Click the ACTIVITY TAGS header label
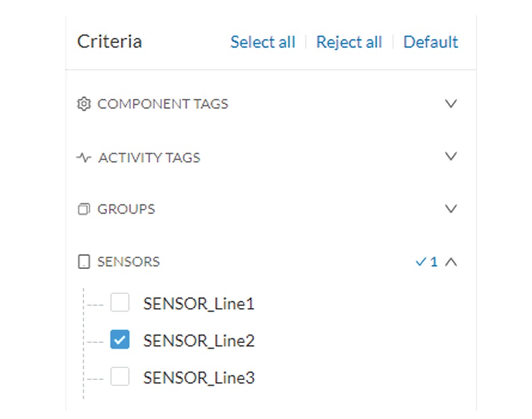Screen dimensions: 532x419 tap(149, 157)
